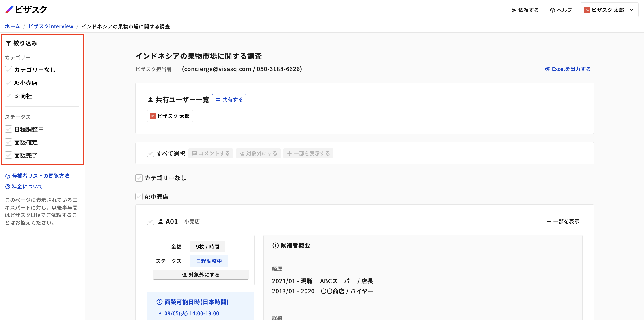Click person icon beside 共有ユーザー一覧
This screenshot has width=644, height=320.
(x=151, y=100)
